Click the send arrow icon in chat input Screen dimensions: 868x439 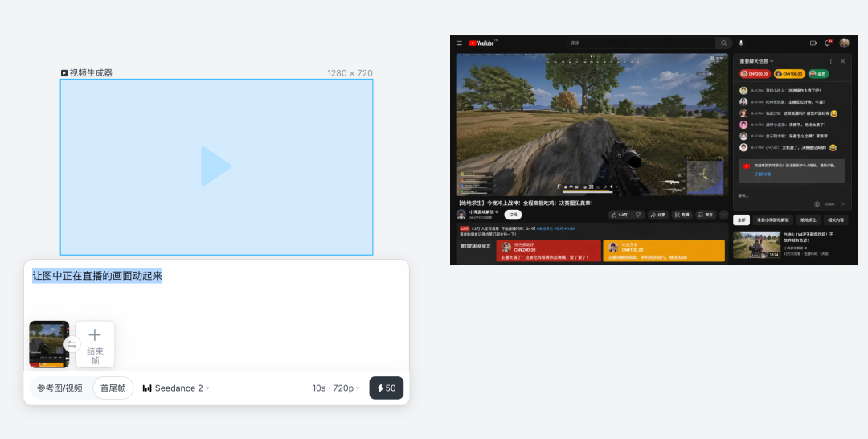coord(842,203)
